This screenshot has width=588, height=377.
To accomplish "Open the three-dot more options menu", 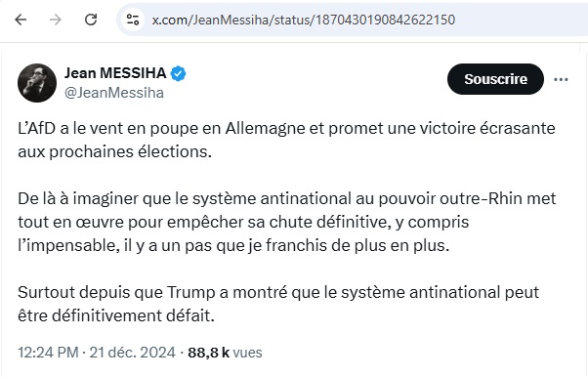I will 561,79.
